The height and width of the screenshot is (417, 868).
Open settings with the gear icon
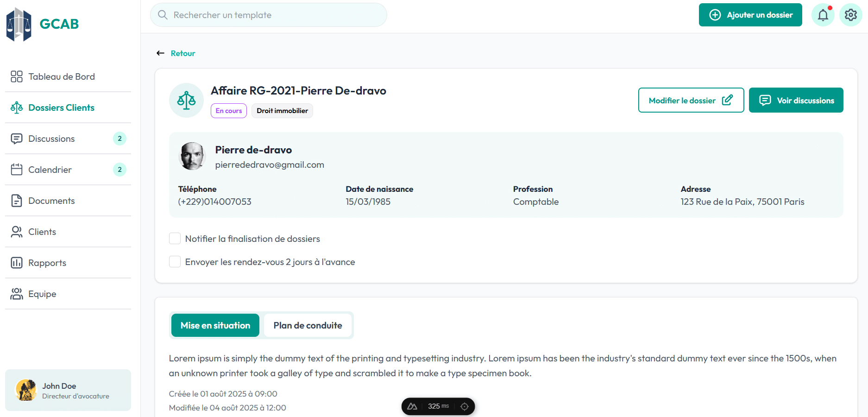(x=851, y=15)
